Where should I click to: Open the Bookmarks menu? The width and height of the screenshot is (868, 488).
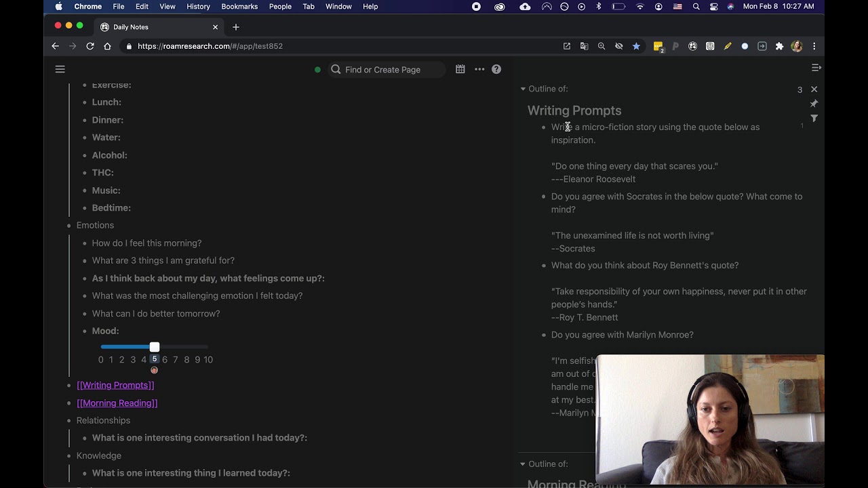239,6
